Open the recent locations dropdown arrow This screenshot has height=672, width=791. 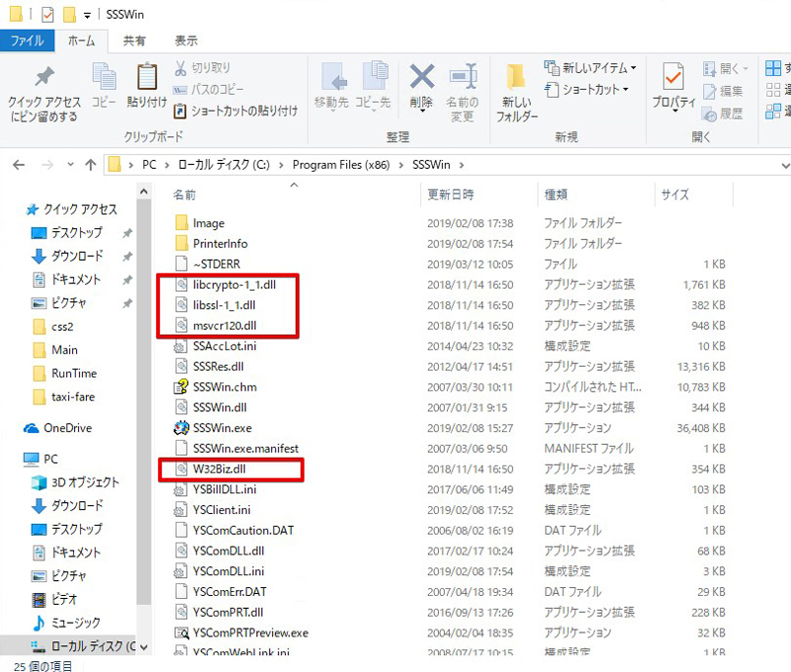click(x=67, y=164)
